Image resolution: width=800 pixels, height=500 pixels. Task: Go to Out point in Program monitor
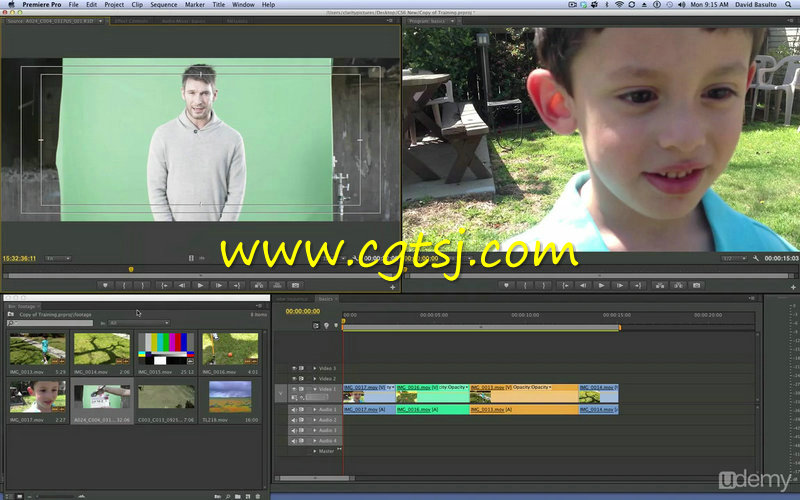(x=638, y=286)
